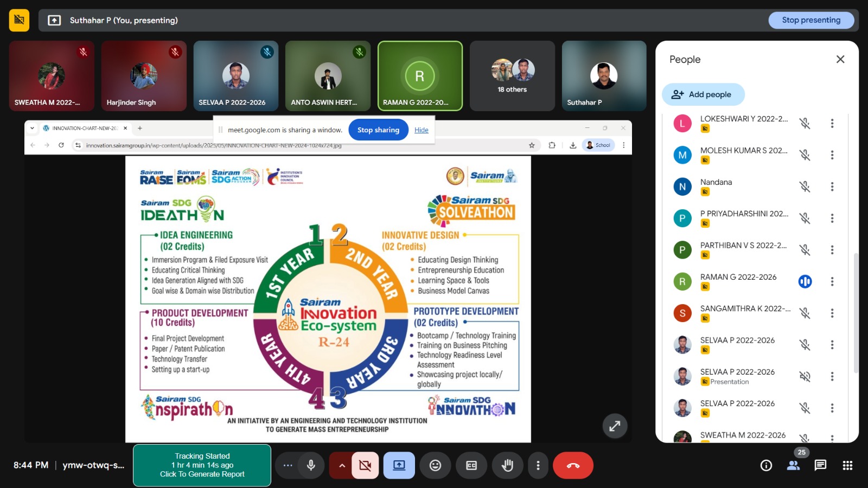Expand the shared presentation to full screen
This screenshot has width=868, height=488.
615,426
